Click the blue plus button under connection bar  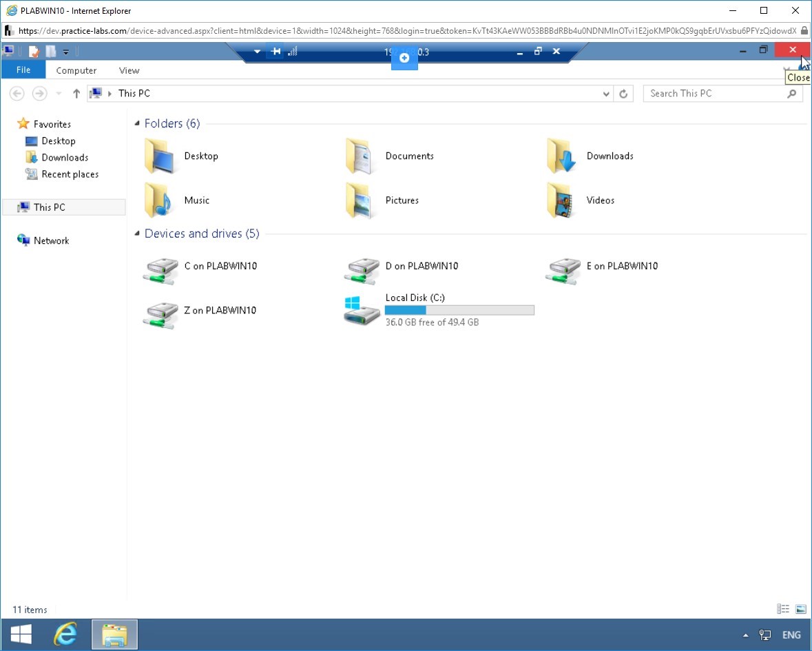[x=404, y=58]
